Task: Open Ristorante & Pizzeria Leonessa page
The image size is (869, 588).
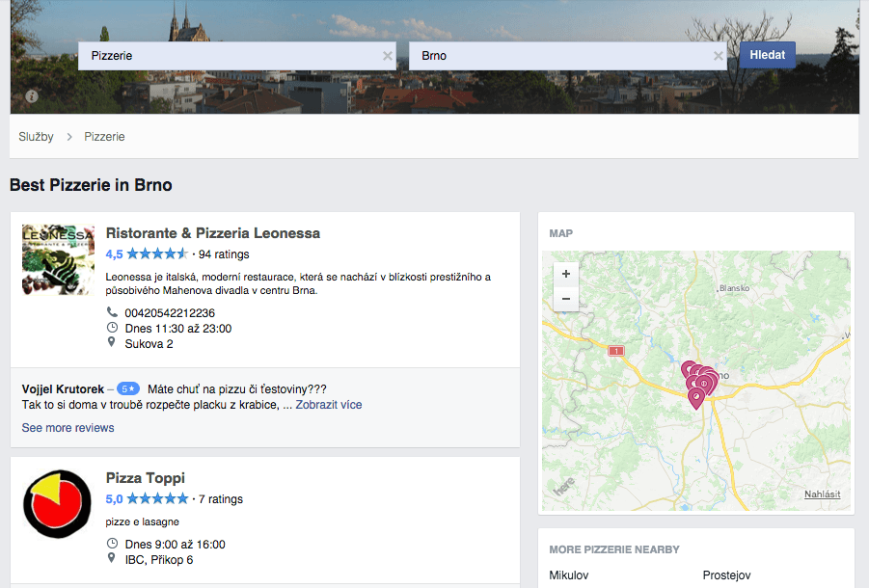Action: 213,233
